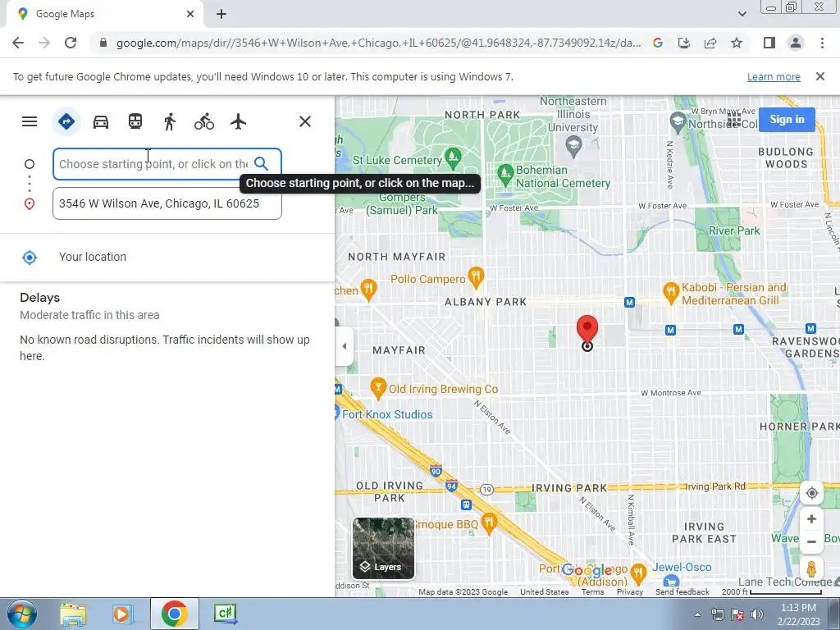Open Windows Explorer from the taskbar
840x630 pixels.
(x=73, y=614)
